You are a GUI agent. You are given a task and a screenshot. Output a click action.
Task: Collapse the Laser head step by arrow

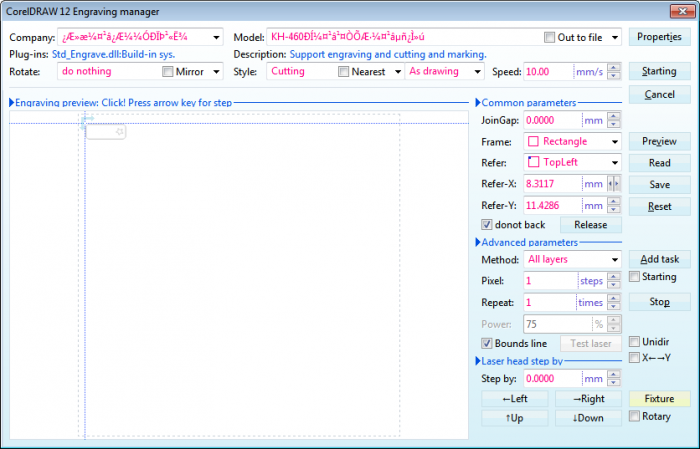[x=478, y=361]
